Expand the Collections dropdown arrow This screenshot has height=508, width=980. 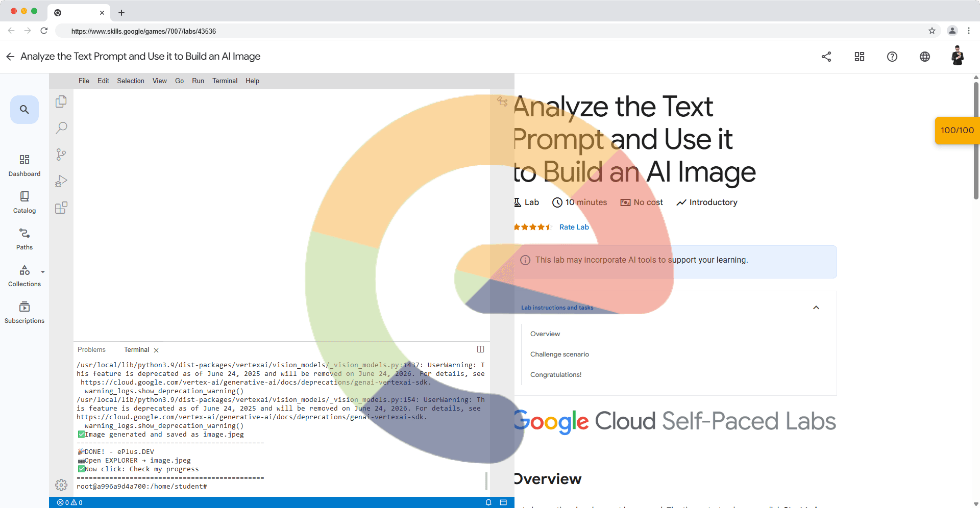pos(43,272)
